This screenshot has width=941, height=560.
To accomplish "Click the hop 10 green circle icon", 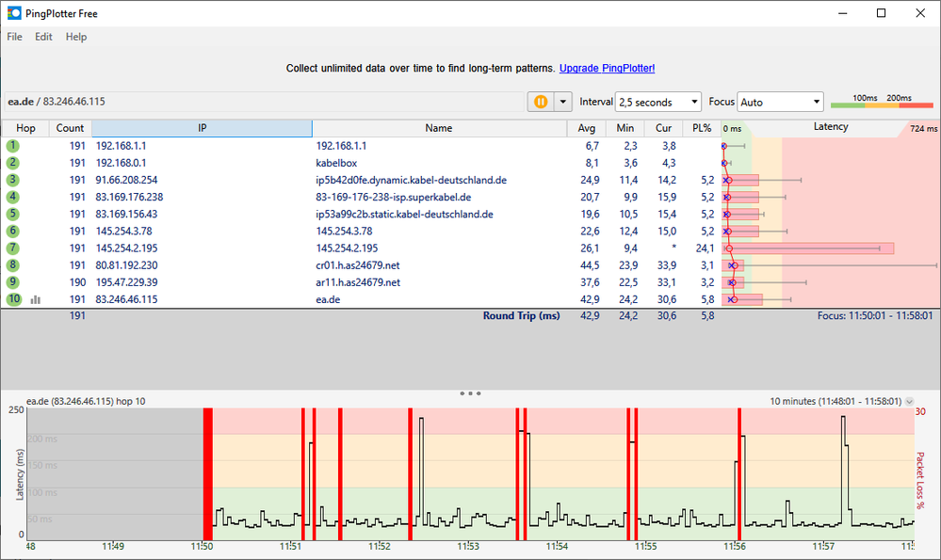I will pyautogui.click(x=13, y=299).
